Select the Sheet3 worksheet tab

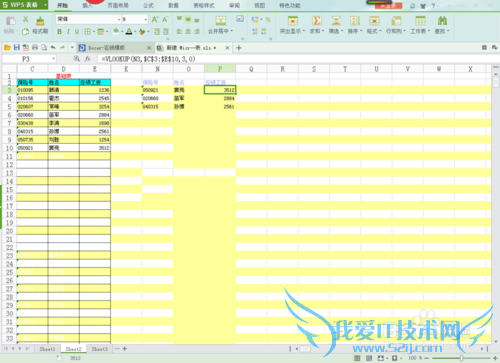pyautogui.click(x=99, y=349)
